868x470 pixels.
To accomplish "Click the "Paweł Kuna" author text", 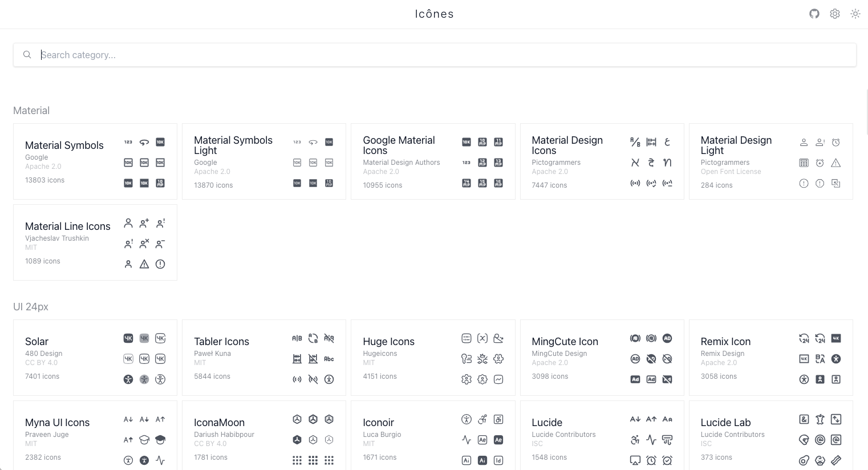I will click(212, 354).
